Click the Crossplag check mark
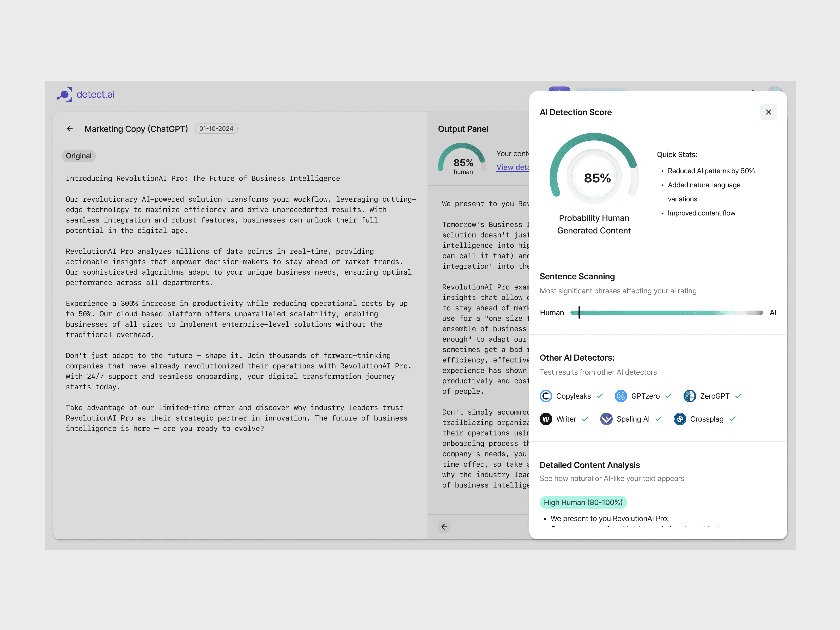840x630 pixels. tap(733, 419)
